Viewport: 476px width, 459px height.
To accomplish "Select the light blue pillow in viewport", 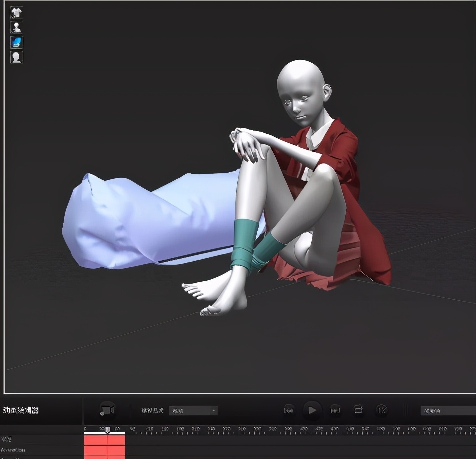I will click(145, 220).
